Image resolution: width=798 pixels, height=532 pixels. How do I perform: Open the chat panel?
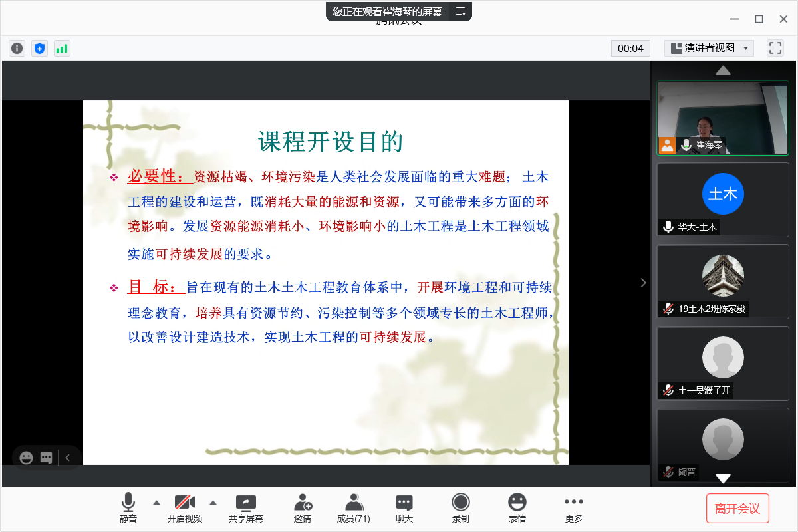[x=404, y=508]
